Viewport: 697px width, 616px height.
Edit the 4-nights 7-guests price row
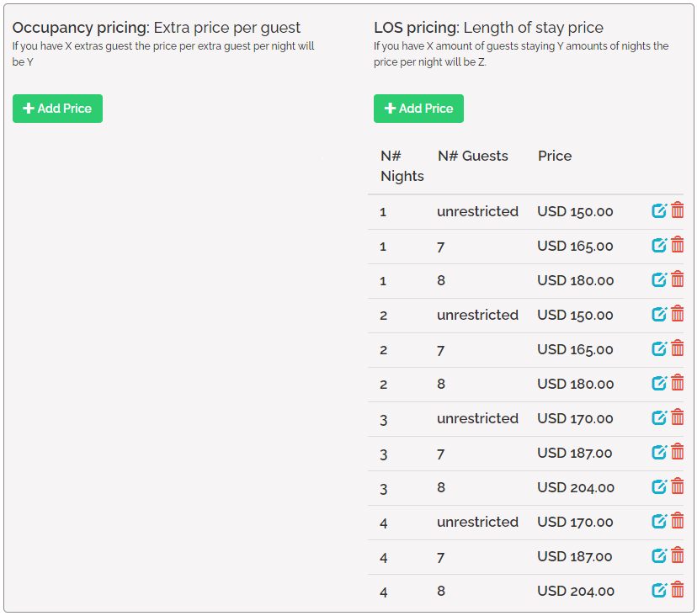point(659,555)
